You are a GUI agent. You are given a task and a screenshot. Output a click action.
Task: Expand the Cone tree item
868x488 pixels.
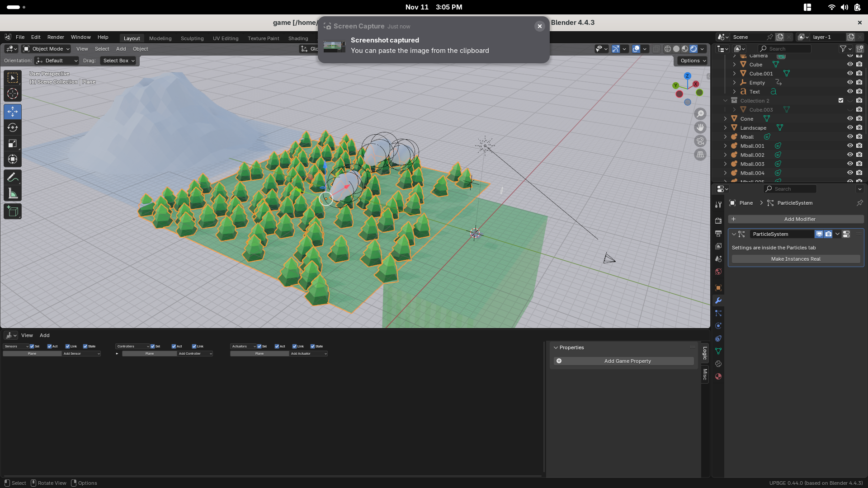[x=726, y=119]
